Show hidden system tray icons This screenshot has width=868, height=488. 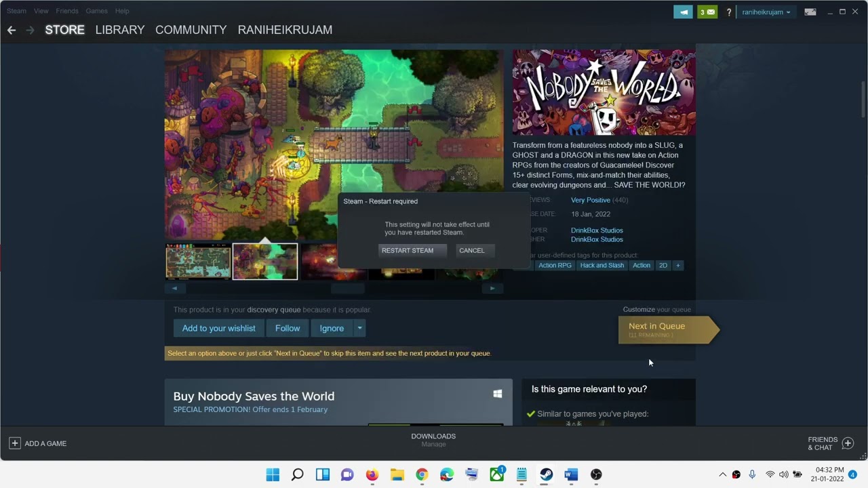click(722, 474)
